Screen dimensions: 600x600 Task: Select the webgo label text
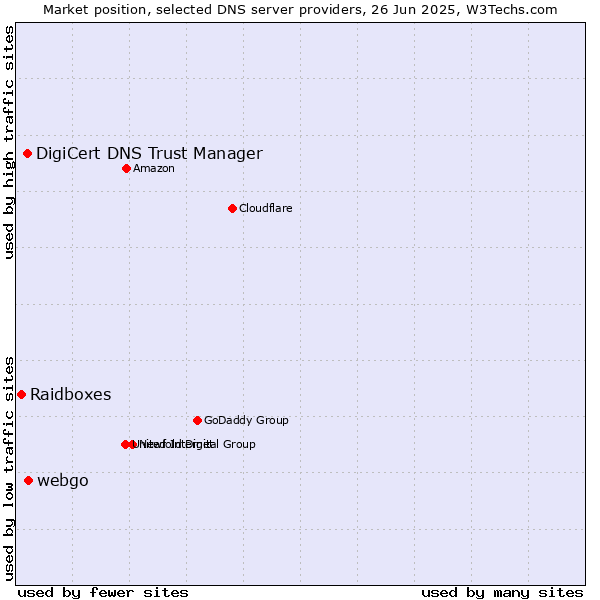point(63,481)
